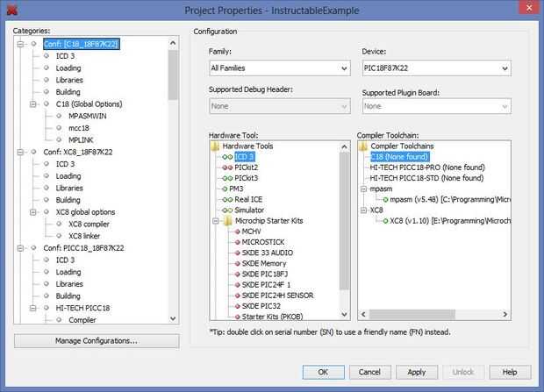
Task: Click the status icon beside SKDE PIC18FJ
Action: pyautogui.click(x=237, y=274)
